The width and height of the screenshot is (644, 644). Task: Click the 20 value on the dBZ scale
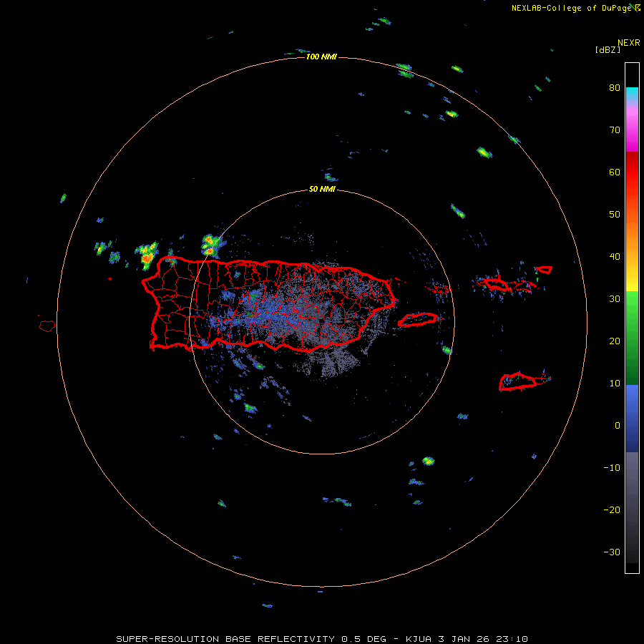point(615,341)
